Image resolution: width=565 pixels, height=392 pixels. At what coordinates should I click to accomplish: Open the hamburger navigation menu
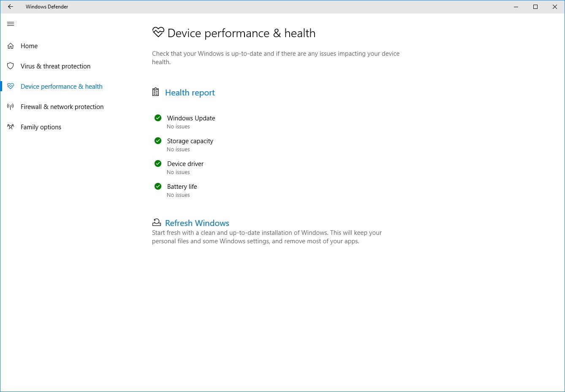coord(11,24)
